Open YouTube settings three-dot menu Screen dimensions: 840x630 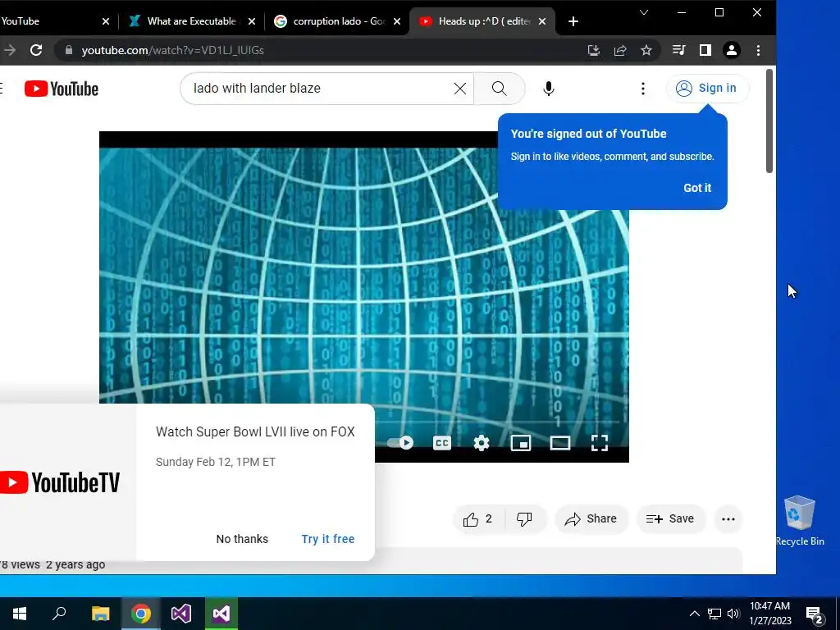pos(643,89)
